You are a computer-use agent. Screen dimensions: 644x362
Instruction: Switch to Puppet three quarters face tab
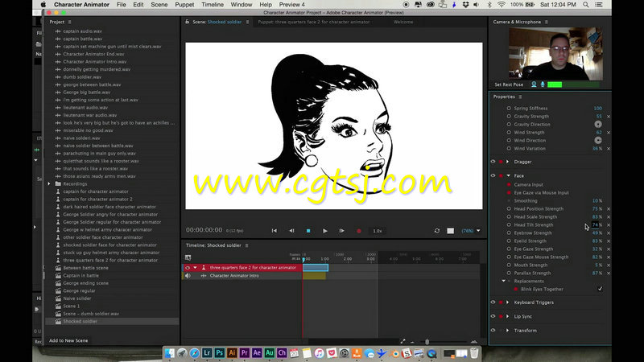[x=314, y=22]
